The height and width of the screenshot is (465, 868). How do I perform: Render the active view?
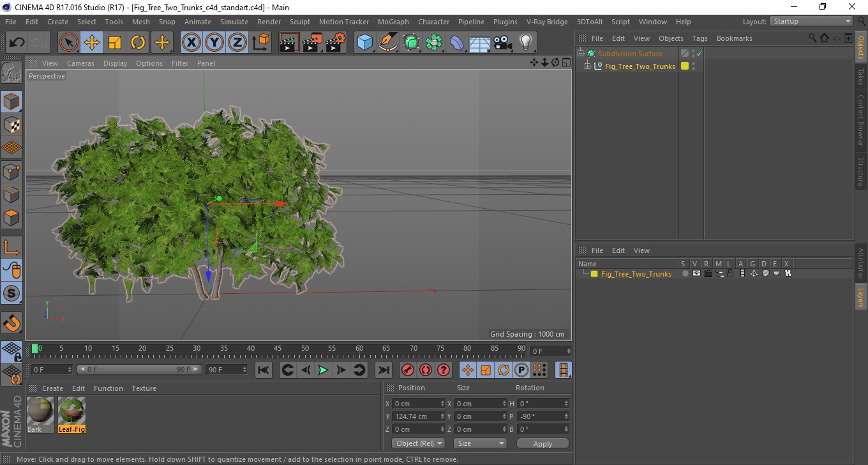tap(290, 43)
